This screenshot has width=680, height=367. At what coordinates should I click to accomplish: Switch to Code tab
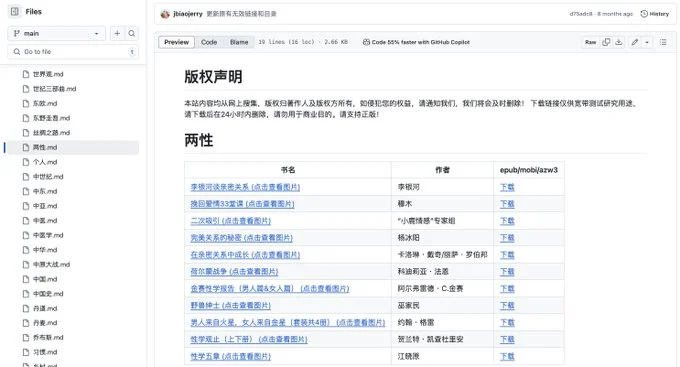(x=209, y=42)
